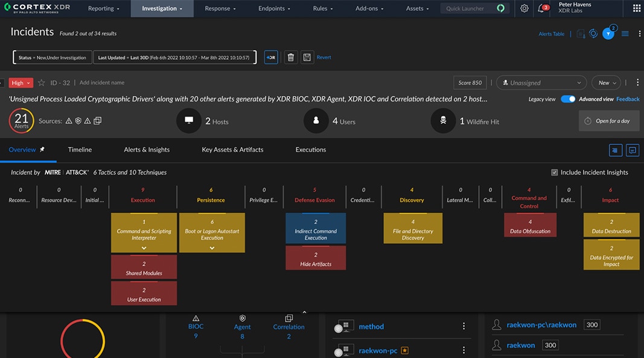
Task: Click the trash icon to delete the filter
Action: (x=290, y=57)
